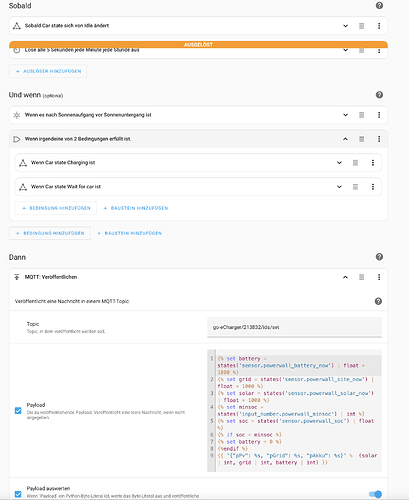Uncheck the Payload auswerten checkbox
The image size is (409, 500).
[18, 494]
